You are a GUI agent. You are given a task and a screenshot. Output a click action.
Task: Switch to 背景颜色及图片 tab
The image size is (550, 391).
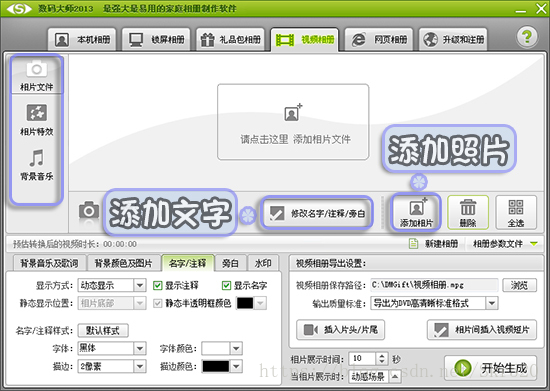[x=123, y=263]
